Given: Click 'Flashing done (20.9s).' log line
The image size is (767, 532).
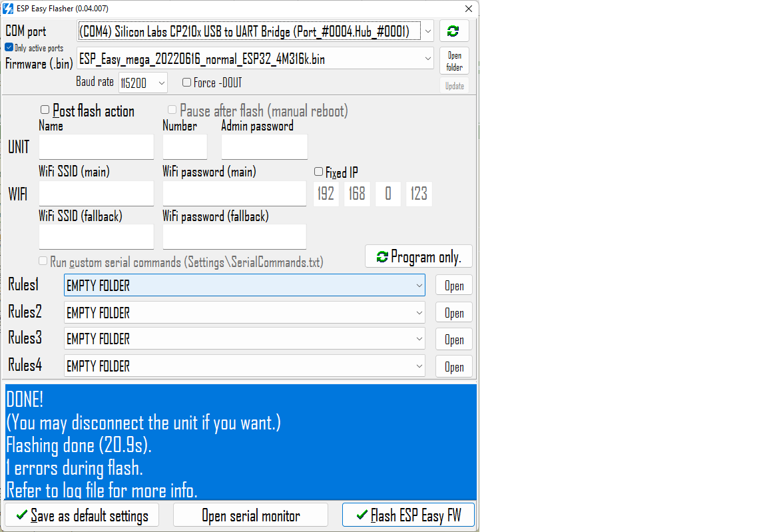Looking at the screenshot, I should point(79,445).
